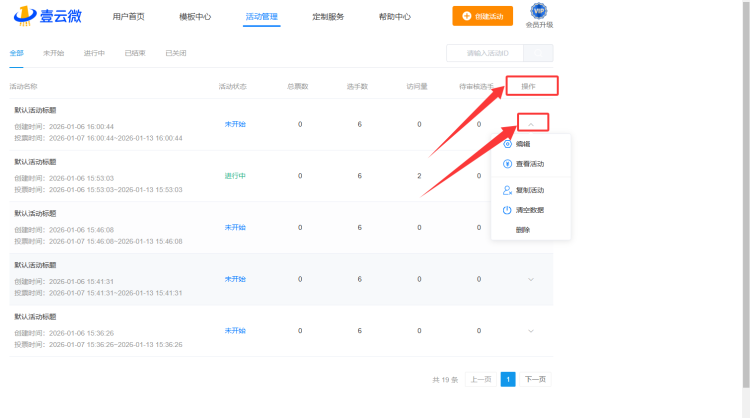750x418 pixels.
Task: Select 查看活动 in the action menu
Action: click(530, 163)
